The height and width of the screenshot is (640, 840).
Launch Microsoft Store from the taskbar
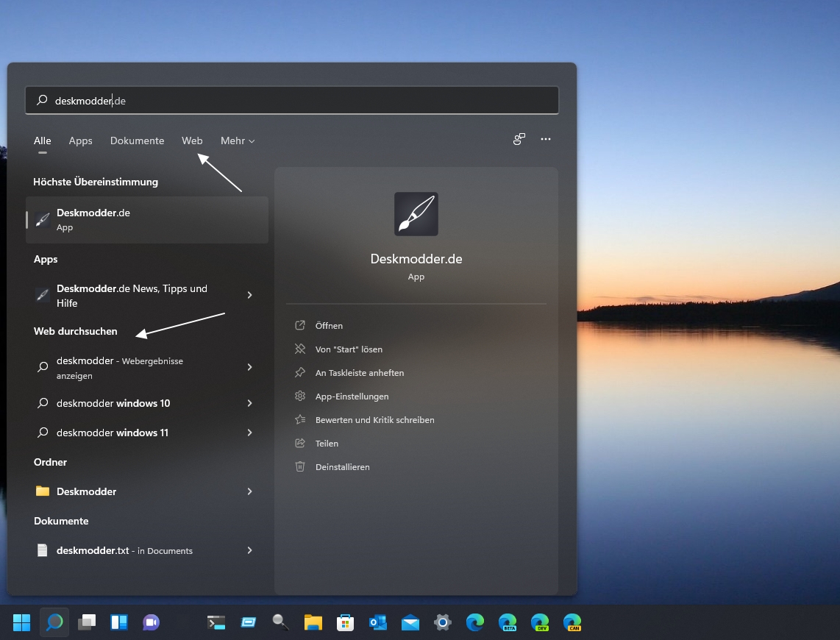click(346, 622)
